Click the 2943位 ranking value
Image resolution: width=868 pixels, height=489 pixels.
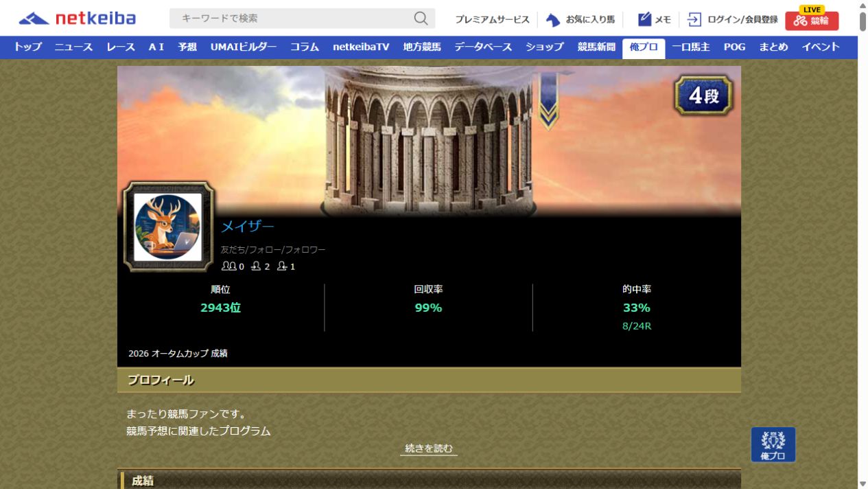pos(220,308)
